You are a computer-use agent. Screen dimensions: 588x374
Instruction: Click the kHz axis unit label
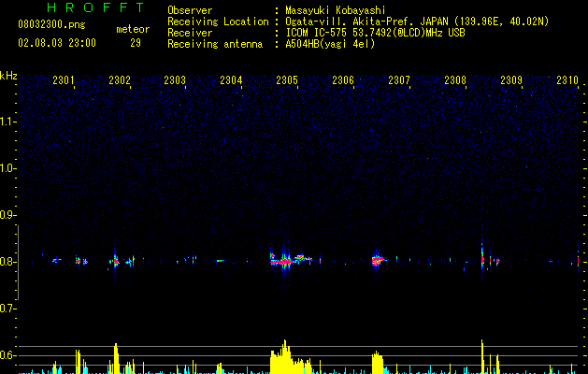(8, 76)
